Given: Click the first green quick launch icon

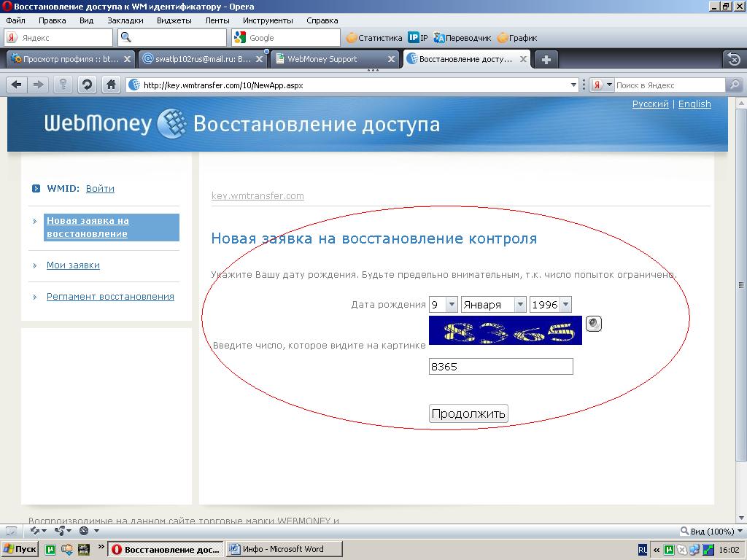Looking at the screenshot, I should (50, 550).
